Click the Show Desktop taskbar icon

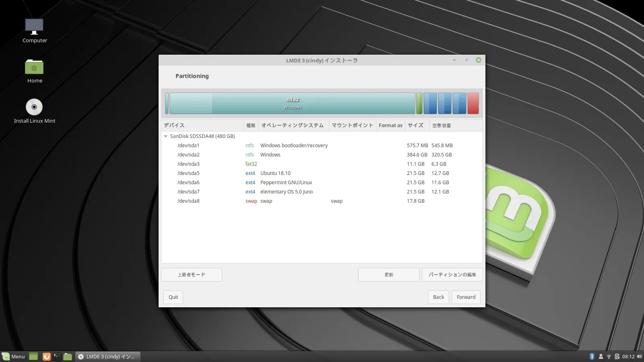(33, 356)
